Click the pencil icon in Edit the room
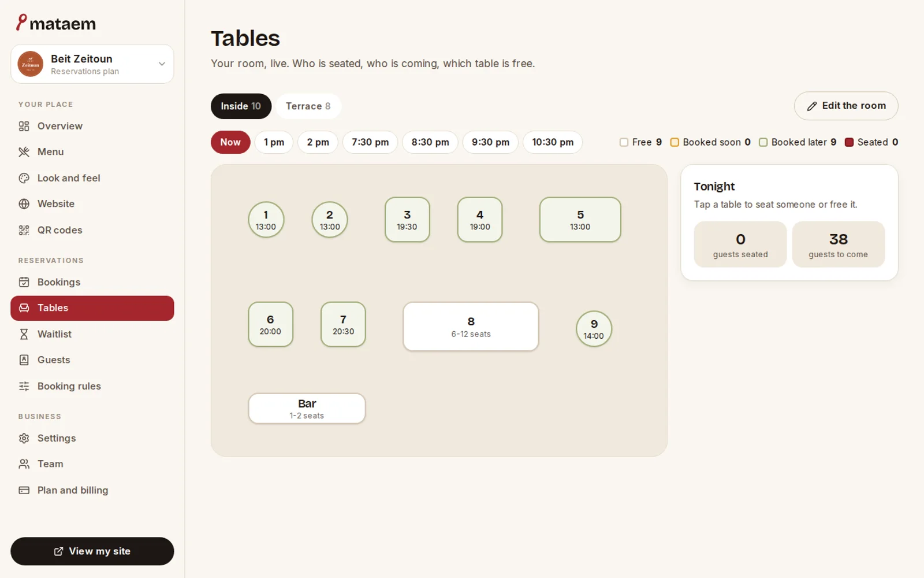This screenshot has width=924, height=578. [x=812, y=106]
